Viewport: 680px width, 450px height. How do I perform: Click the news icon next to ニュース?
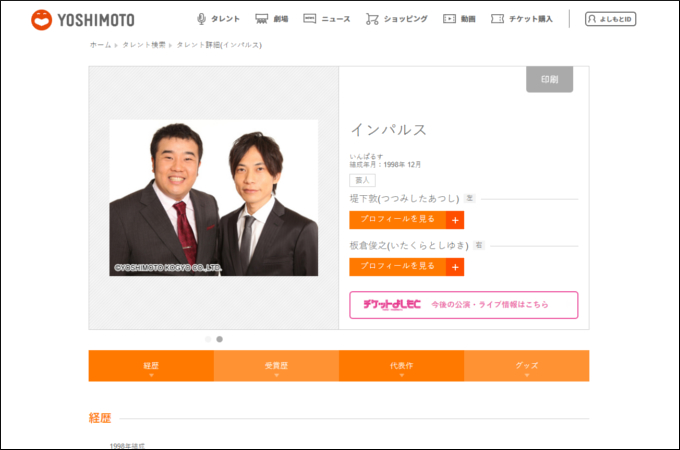click(x=309, y=19)
